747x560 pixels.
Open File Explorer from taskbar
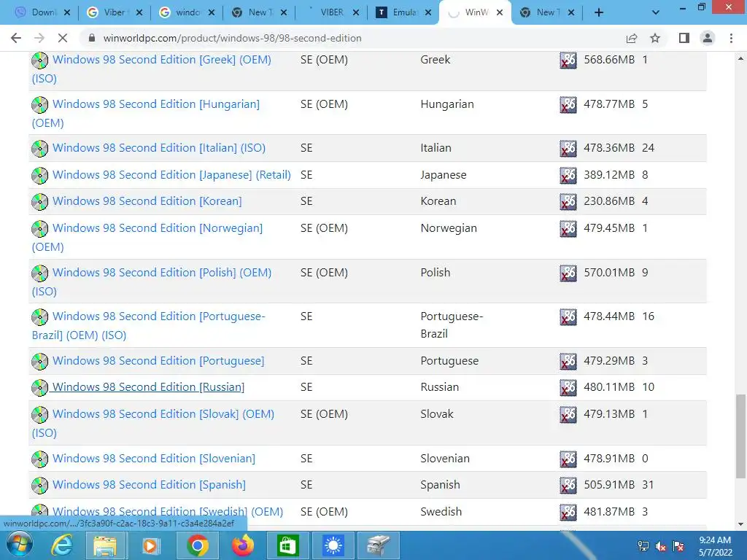[105, 545]
